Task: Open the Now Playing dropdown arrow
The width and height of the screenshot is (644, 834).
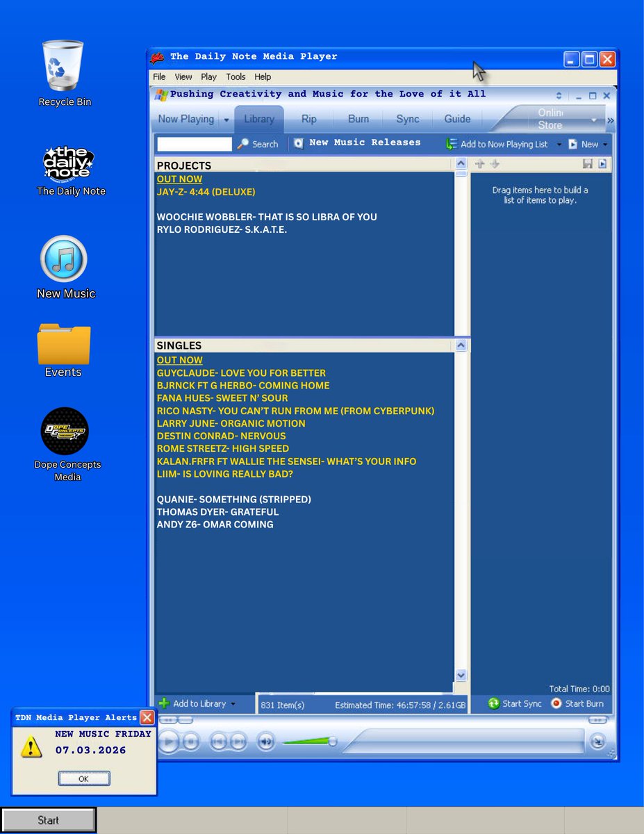Action: click(x=226, y=120)
